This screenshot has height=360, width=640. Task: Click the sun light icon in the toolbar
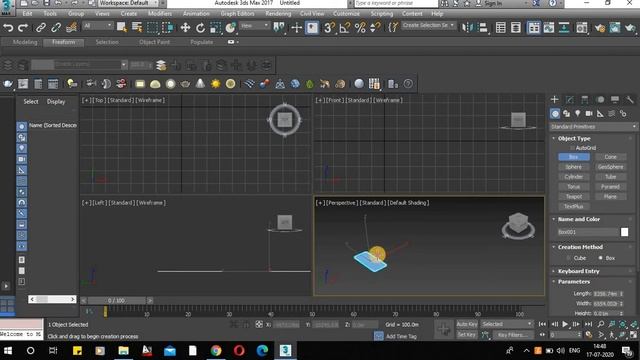tap(216, 84)
